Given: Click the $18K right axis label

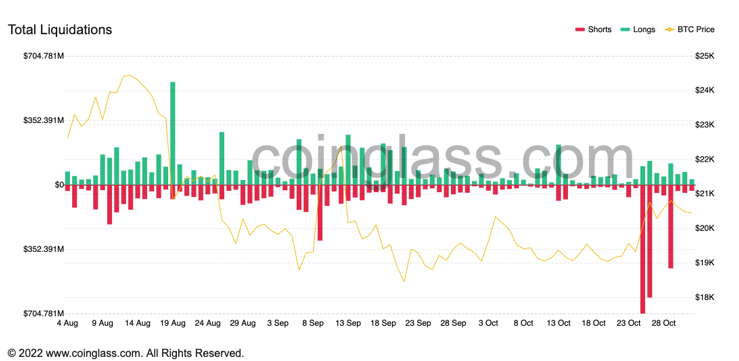Looking at the screenshot, I should point(705,297).
